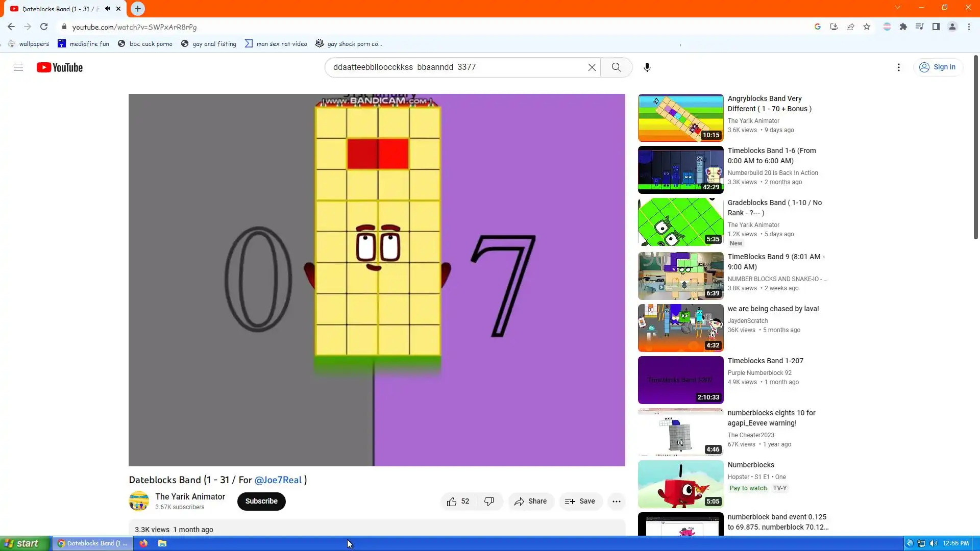This screenshot has height=551, width=980.
Task: Open Chrome three-dot menu
Action: pyautogui.click(x=969, y=27)
